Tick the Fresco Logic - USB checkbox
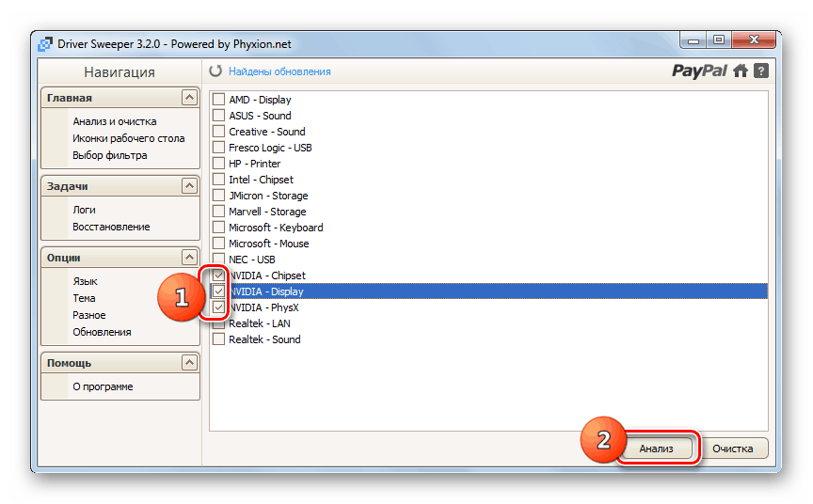813x504 pixels. click(x=219, y=147)
